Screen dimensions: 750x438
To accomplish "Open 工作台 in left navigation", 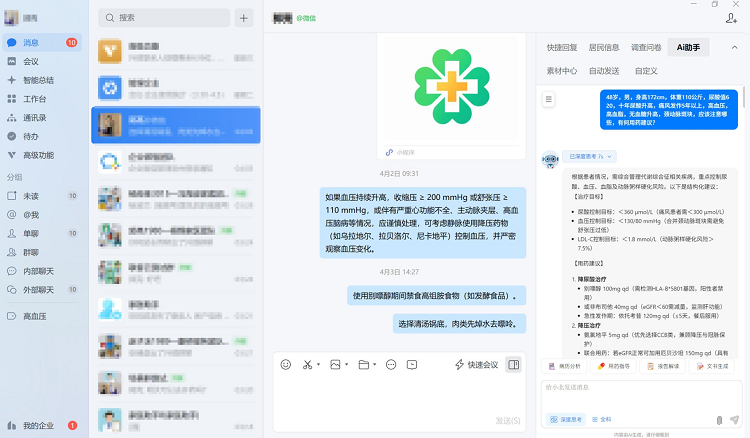I will coord(34,99).
